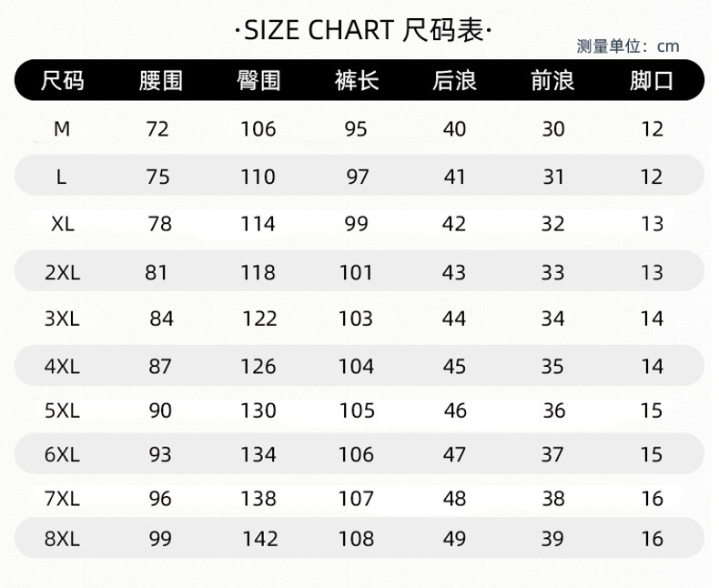Select back rise value 47 in 6XL row

point(454,453)
